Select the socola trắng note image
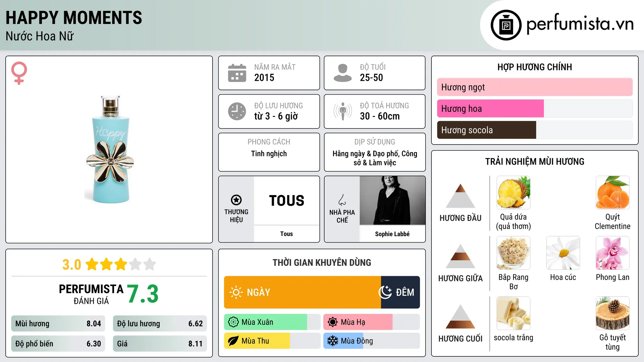644x362 pixels. click(x=514, y=313)
